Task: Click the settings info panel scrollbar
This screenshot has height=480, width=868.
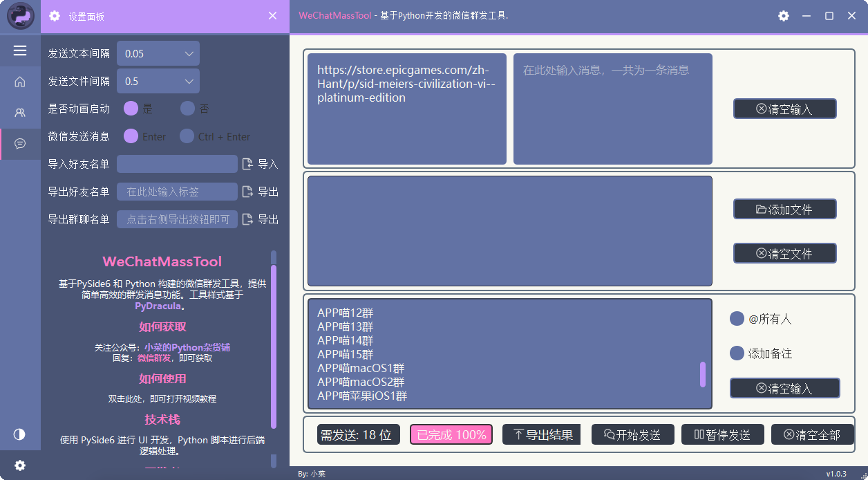Action: tap(274, 346)
